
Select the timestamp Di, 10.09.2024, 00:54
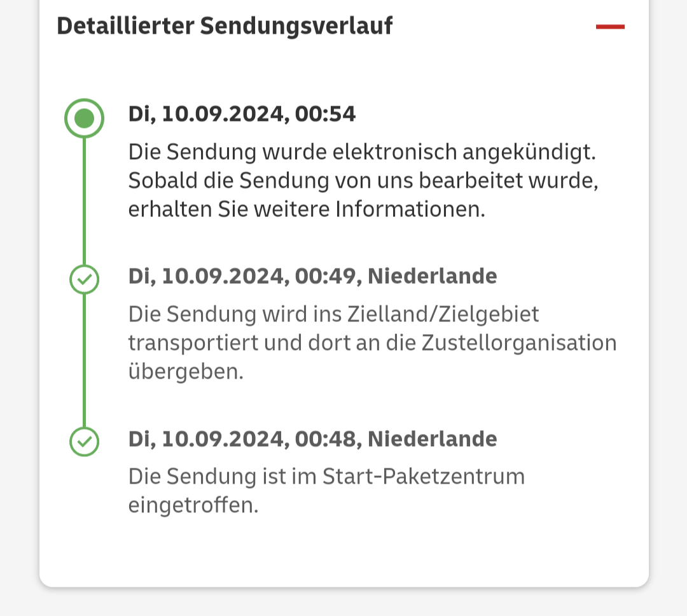[x=242, y=115]
